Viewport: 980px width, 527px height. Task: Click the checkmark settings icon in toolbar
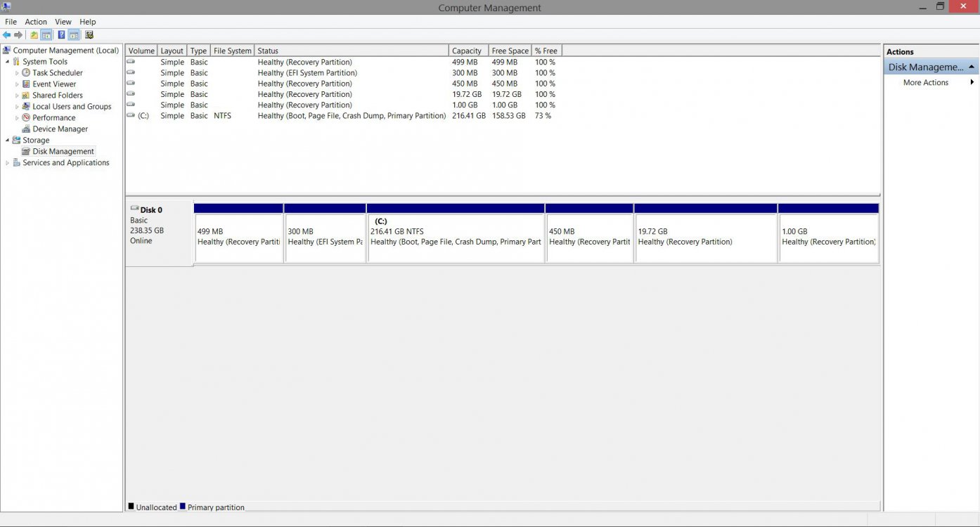pos(89,34)
